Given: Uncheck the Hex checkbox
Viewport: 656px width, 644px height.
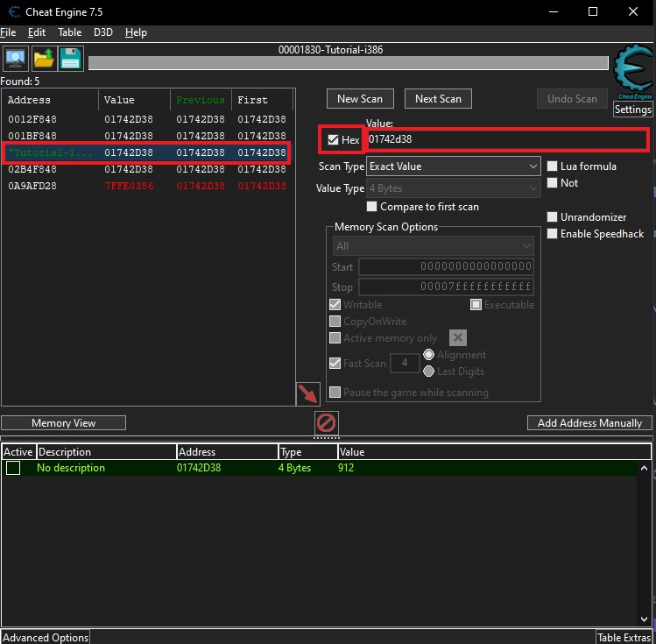Looking at the screenshot, I should [333, 140].
